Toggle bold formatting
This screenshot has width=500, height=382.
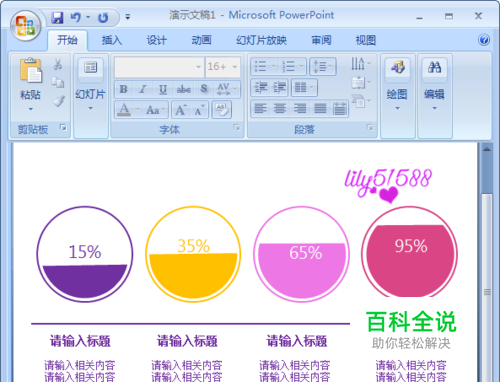click(123, 89)
